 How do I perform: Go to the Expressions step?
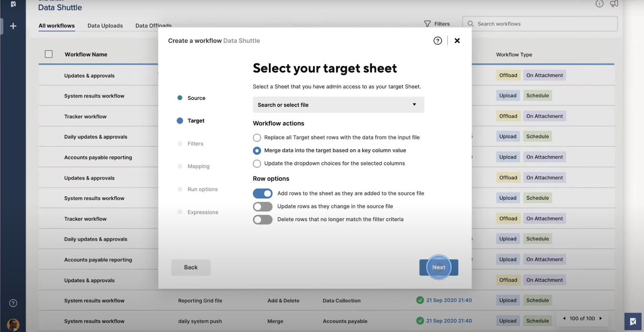[x=203, y=212]
